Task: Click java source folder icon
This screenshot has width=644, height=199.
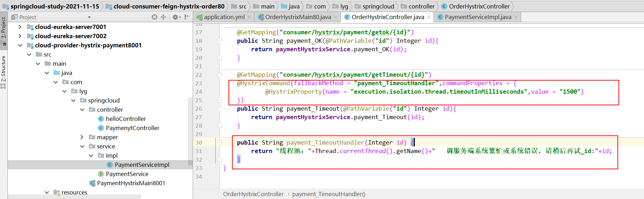Action: coord(57,73)
